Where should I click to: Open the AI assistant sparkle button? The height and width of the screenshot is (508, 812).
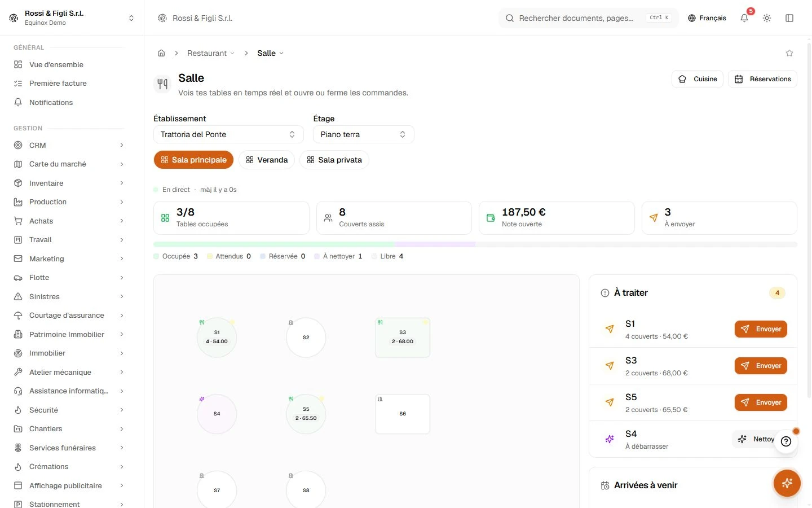(787, 483)
